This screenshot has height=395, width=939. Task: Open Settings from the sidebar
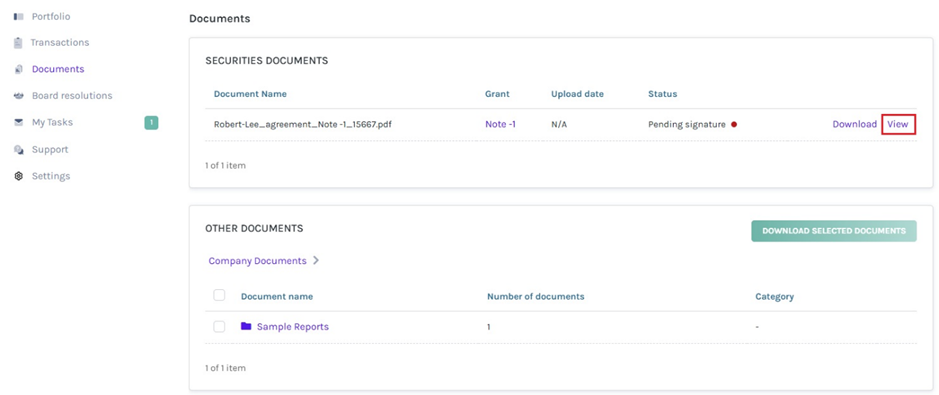point(51,176)
